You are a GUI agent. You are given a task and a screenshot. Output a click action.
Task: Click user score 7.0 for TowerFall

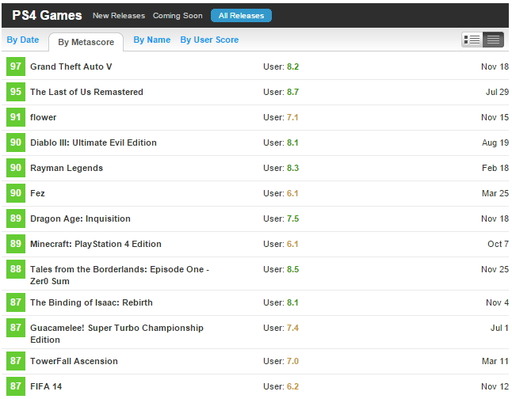coord(293,361)
